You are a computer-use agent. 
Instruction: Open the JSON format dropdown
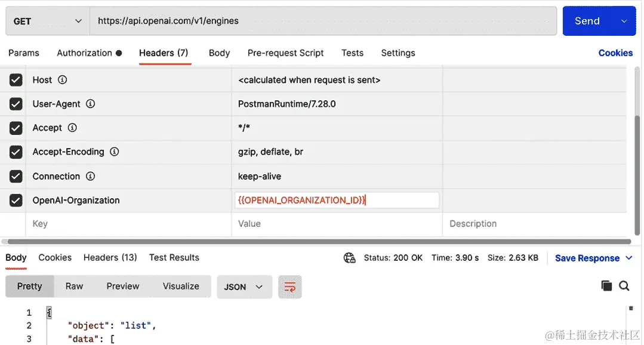pos(244,286)
